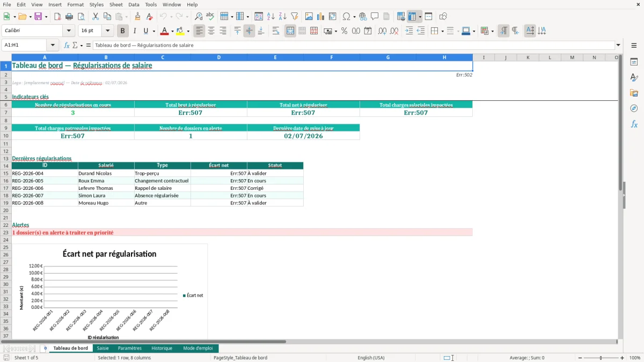Screen dimensions: 644x362
Task: Click the Formula equals button
Action: point(89,45)
